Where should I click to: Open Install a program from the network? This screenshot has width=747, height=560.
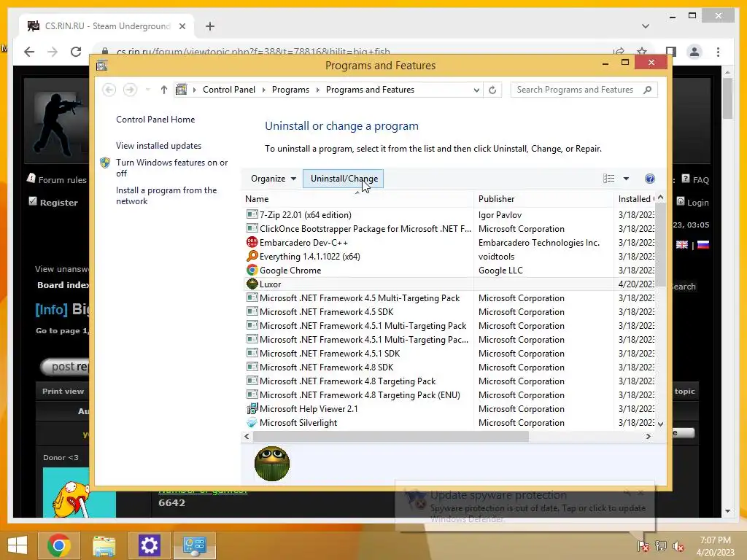click(166, 195)
